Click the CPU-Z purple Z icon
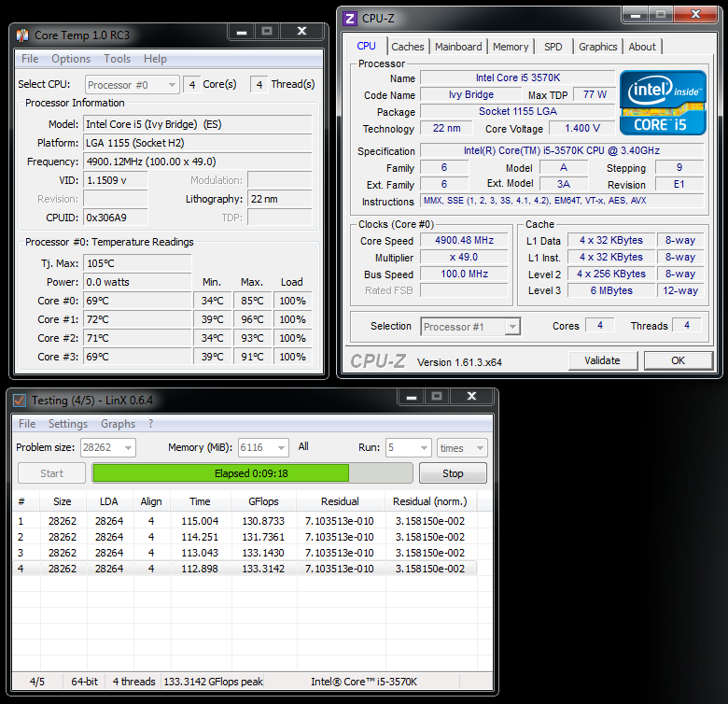The height and width of the screenshot is (704, 728). click(x=350, y=19)
